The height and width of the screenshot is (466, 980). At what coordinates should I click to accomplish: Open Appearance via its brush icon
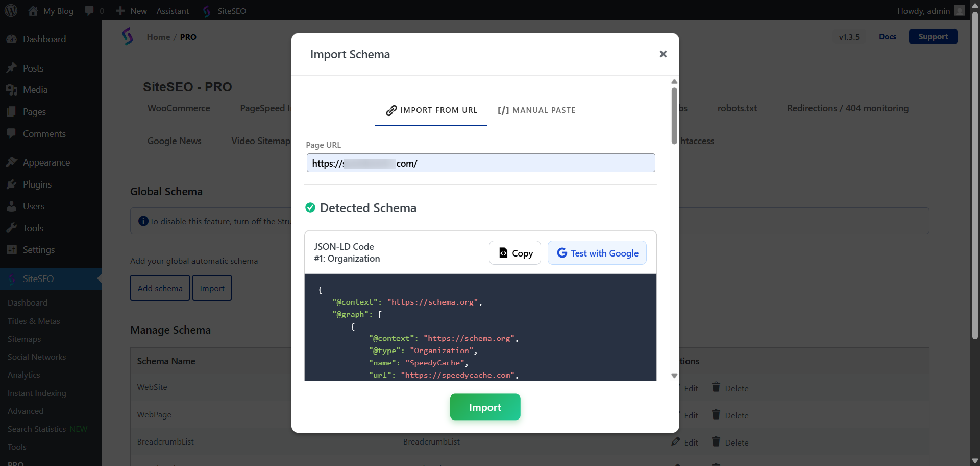12,162
